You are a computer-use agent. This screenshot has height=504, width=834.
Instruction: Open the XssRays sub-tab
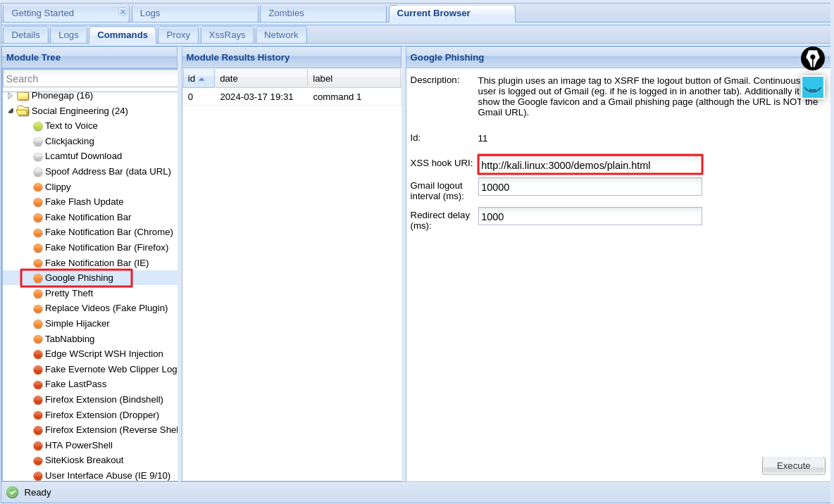[227, 35]
